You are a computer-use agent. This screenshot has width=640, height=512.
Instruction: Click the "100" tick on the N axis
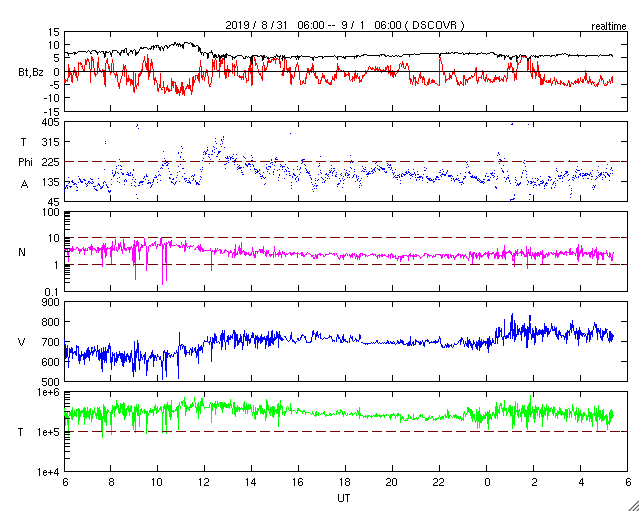[51, 212]
